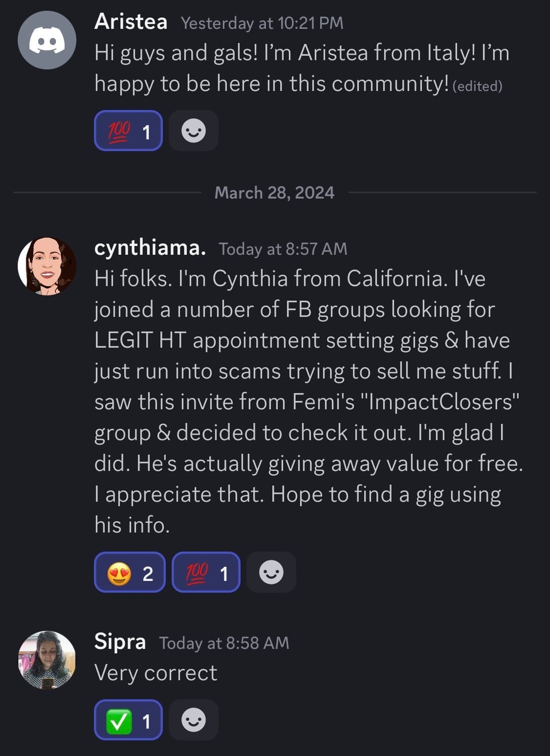
Task: Select Sipra's "Very correct" message text
Action: (156, 673)
